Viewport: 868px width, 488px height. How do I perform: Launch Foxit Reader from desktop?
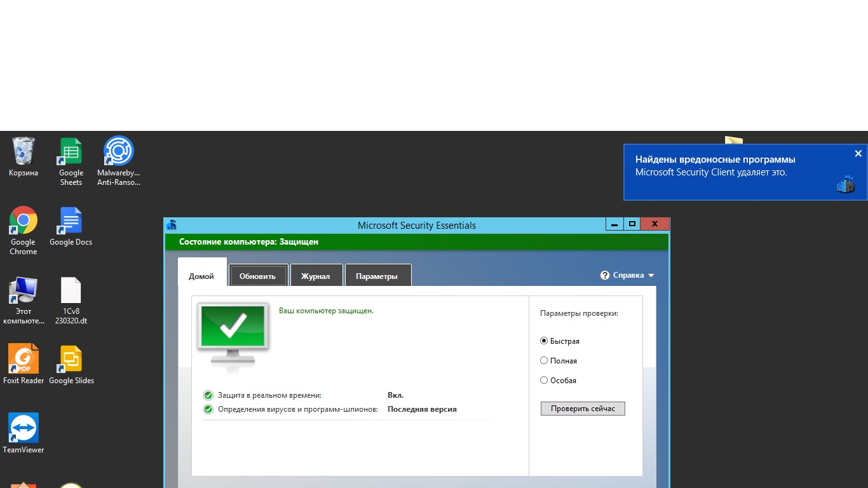pyautogui.click(x=24, y=364)
